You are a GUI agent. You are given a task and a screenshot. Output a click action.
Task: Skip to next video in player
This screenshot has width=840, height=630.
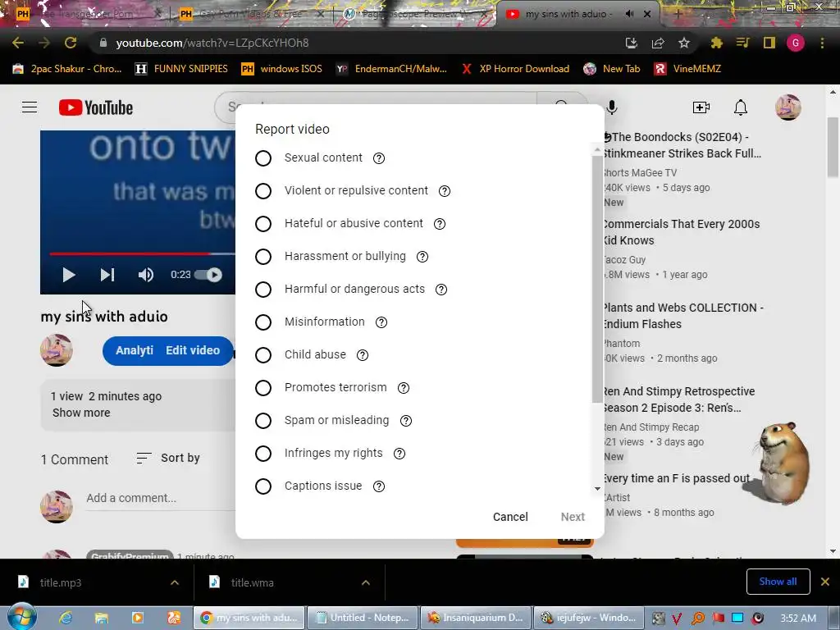pyautogui.click(x=107, y=275)
